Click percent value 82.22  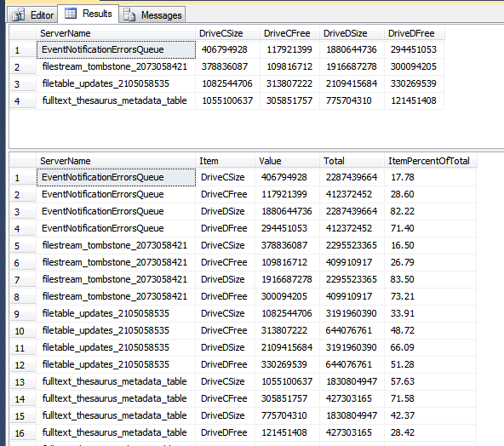click(431, 211)
